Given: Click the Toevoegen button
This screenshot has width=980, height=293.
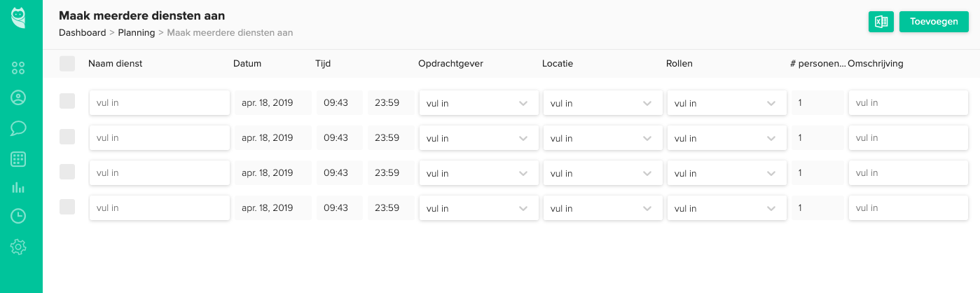Looking at the screenshot, I should 934,22.
